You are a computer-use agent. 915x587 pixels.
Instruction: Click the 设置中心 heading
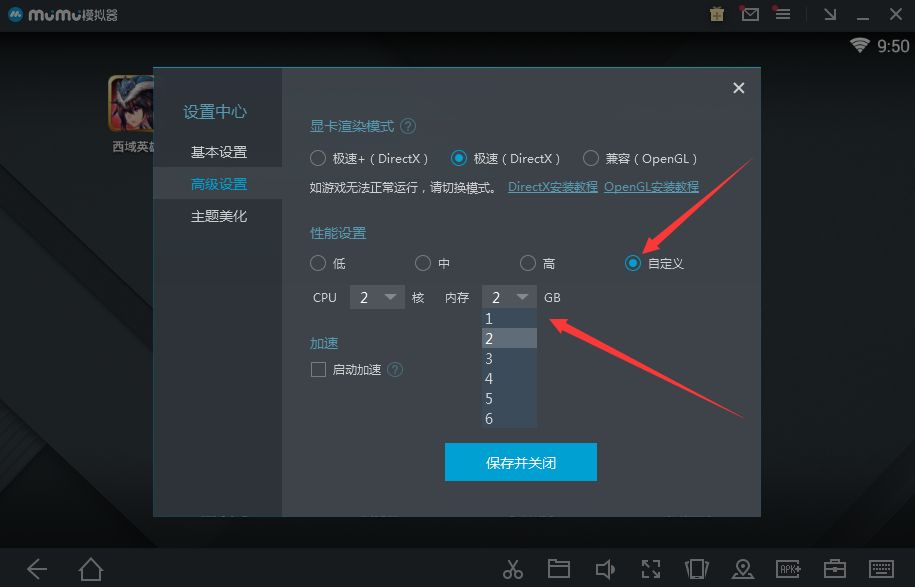tap(215, 111)
